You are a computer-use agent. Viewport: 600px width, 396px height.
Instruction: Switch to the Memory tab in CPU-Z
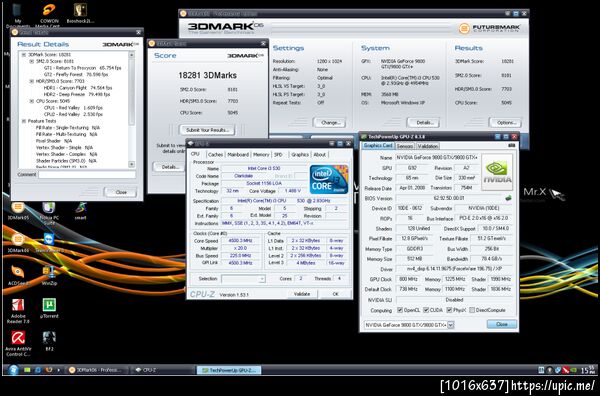pos(261,155)
